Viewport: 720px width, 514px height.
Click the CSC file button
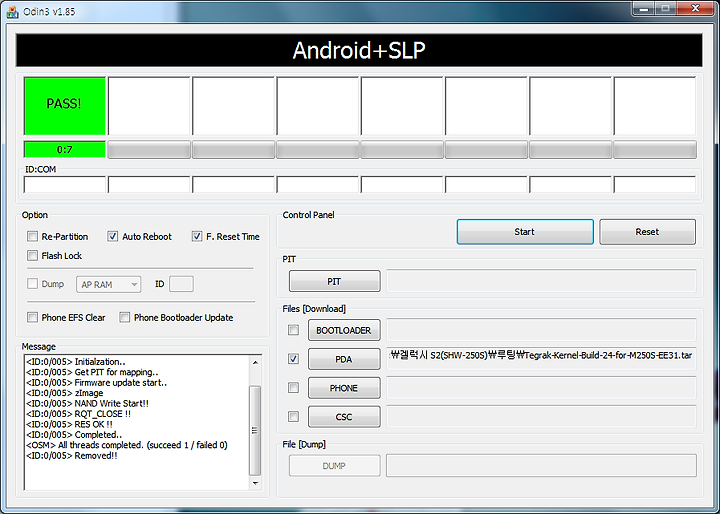344,417
